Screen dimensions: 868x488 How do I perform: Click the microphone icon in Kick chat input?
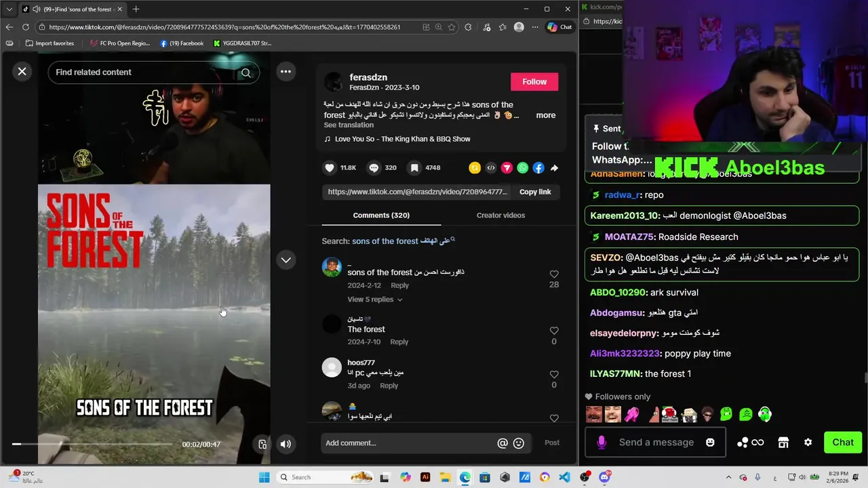[x=601, y=443]
